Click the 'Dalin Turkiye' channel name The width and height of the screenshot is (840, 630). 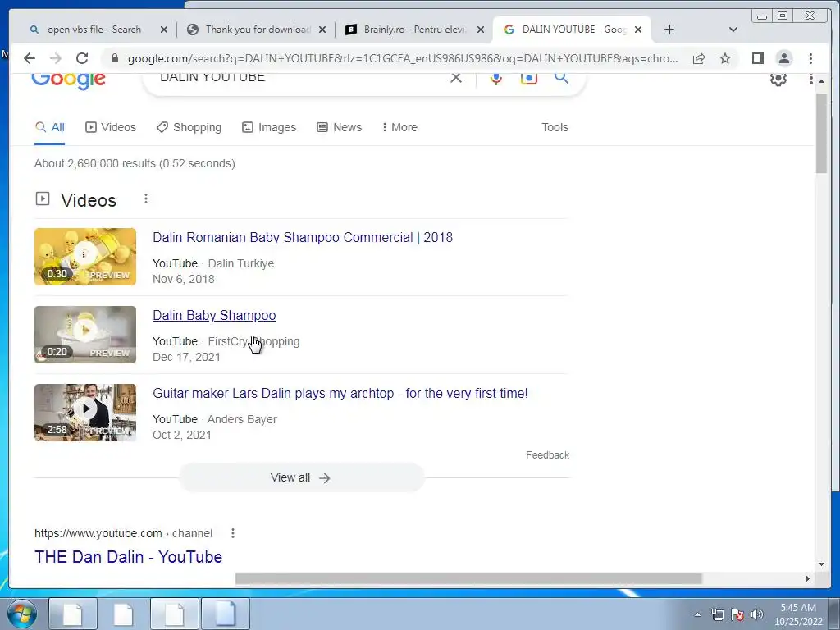pos(240,263)
